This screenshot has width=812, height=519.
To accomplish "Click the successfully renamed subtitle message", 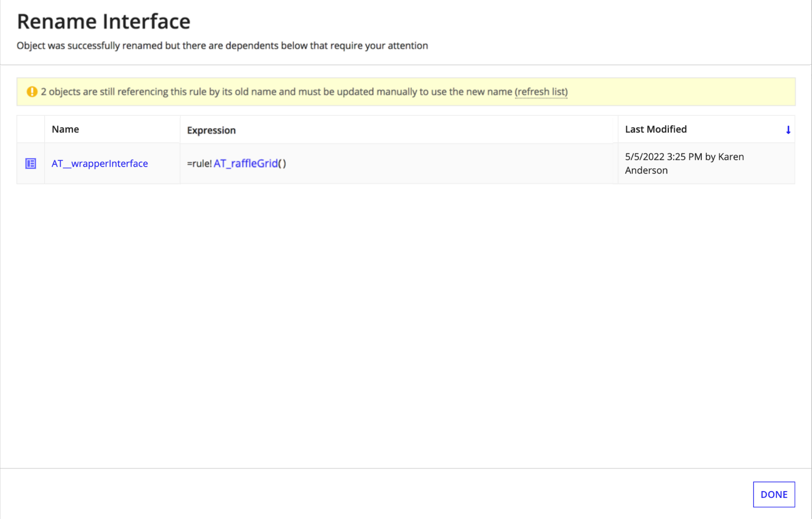I will [x=222, y=46].
